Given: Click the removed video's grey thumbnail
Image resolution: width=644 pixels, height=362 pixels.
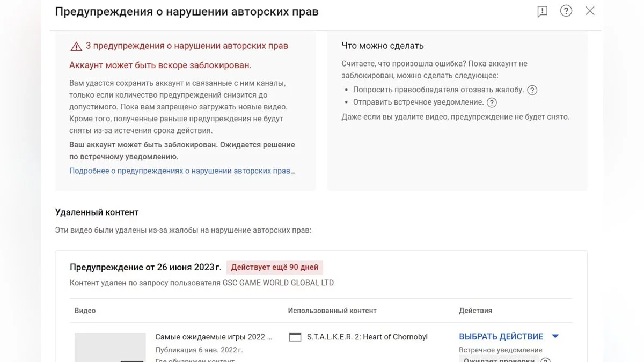Looking at the screenshot, I should click(x=110, y=347).
